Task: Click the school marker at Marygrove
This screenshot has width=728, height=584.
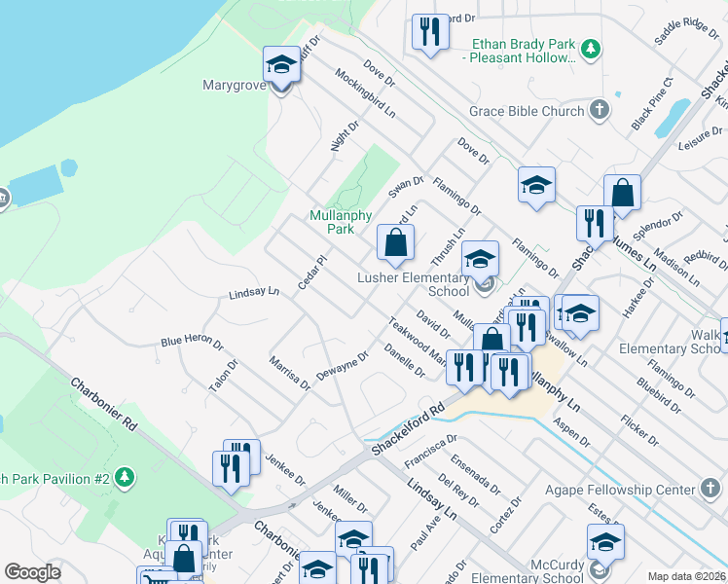Action: 281,66
